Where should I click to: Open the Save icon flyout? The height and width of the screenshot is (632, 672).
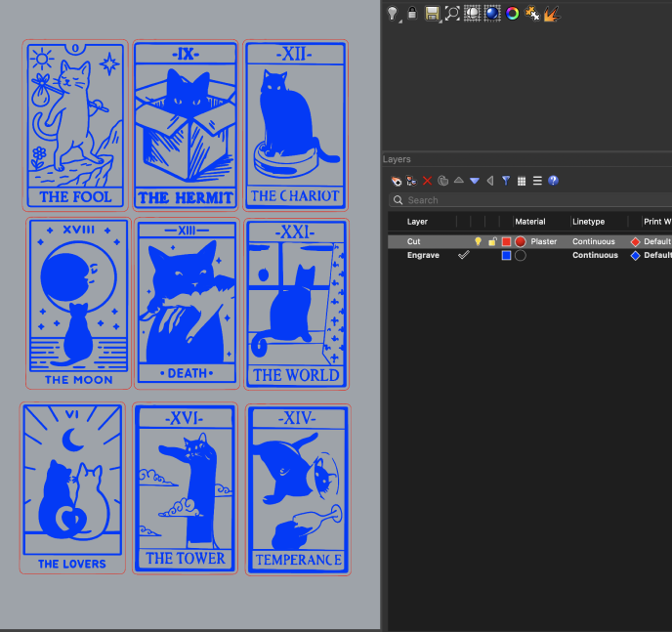(x=432, y=13)
